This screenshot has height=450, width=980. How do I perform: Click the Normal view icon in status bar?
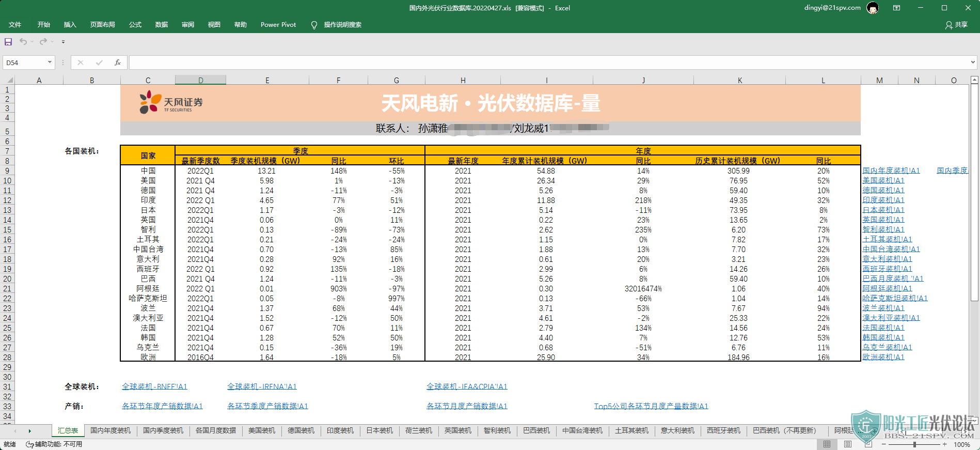tap(827, 444)
